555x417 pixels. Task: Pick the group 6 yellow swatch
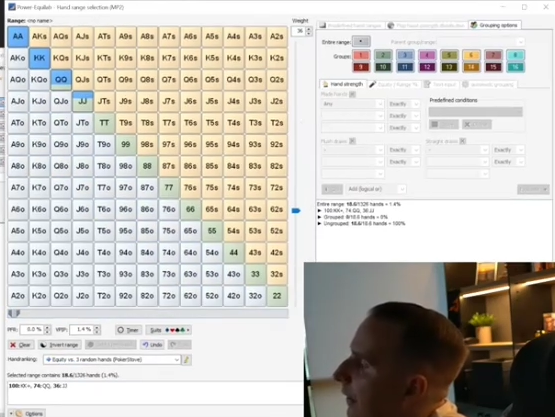pos(471,55)
